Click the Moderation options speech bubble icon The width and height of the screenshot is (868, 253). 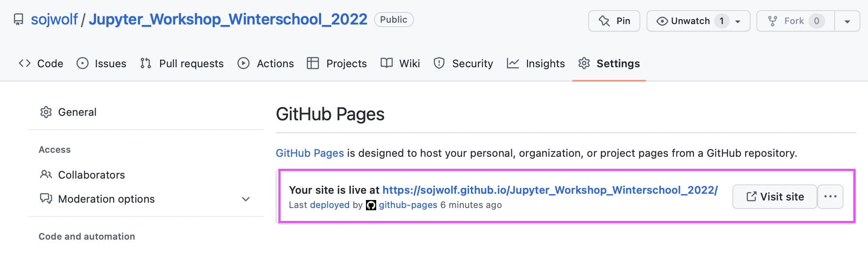[46, 199]
